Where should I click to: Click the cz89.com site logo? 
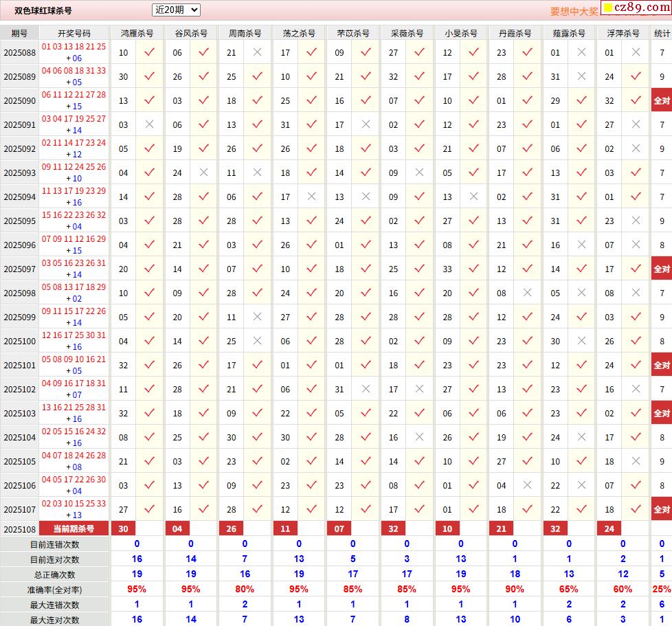click(636, 8)
